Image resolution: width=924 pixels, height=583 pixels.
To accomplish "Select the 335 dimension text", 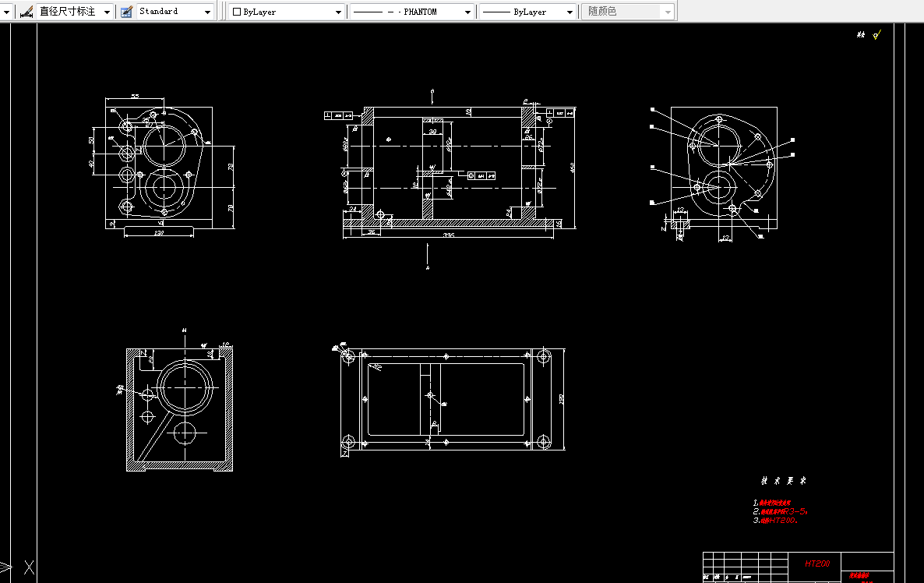I will 449,235.
